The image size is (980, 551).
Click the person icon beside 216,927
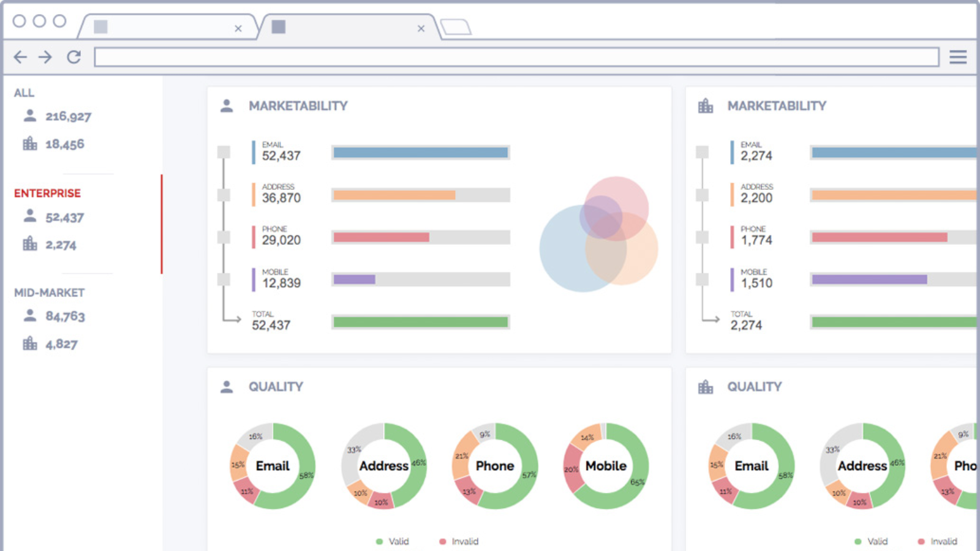[29, 116]
